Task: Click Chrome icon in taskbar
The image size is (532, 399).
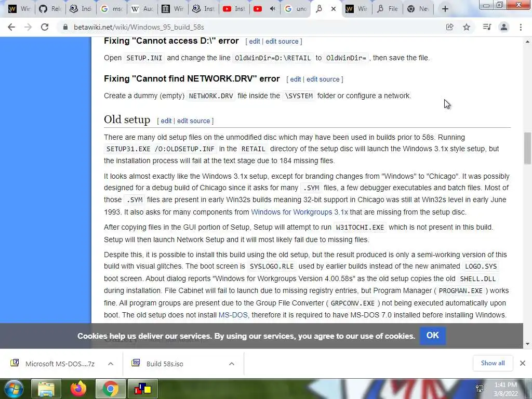Action: click(x=110, y=389)
